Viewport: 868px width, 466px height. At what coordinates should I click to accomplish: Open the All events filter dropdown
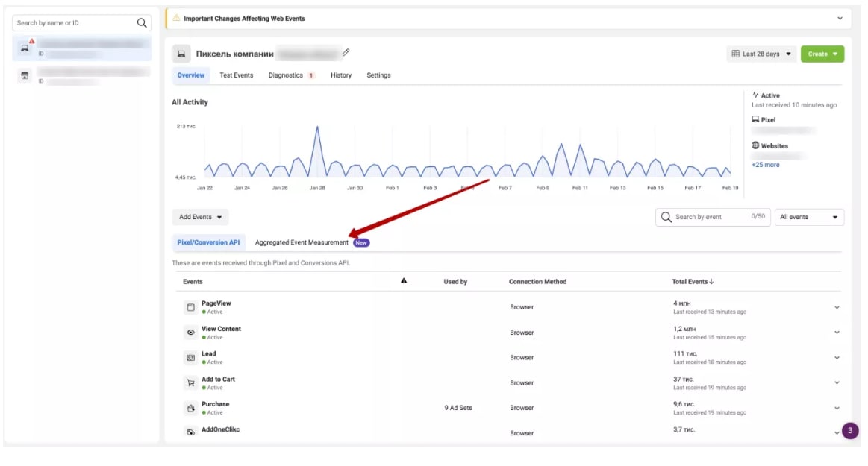pos(809,217)
